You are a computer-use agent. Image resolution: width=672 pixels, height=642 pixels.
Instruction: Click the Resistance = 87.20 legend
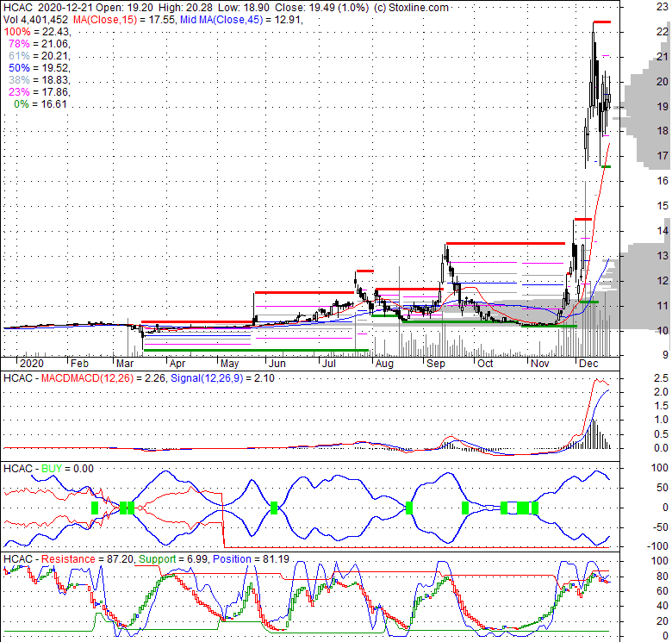(87, 559)
